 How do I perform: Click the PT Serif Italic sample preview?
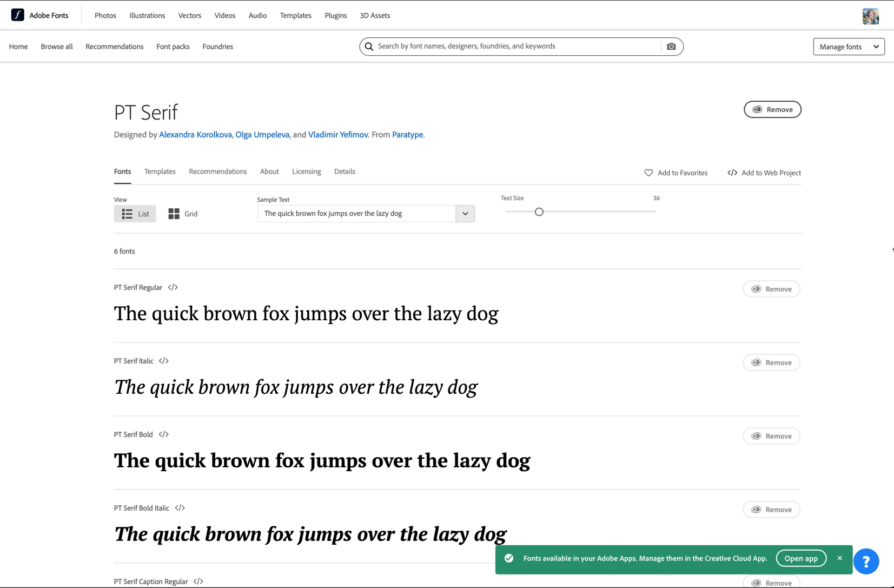click(x=295, y=388)
